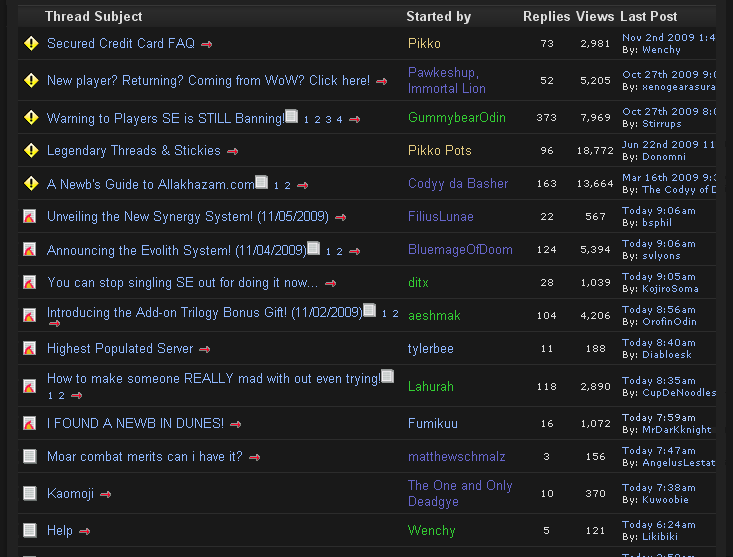Open page 2 of Introducing the Add-on Trilogy thread
The image size is (733, 557).
tap(395, 314)
